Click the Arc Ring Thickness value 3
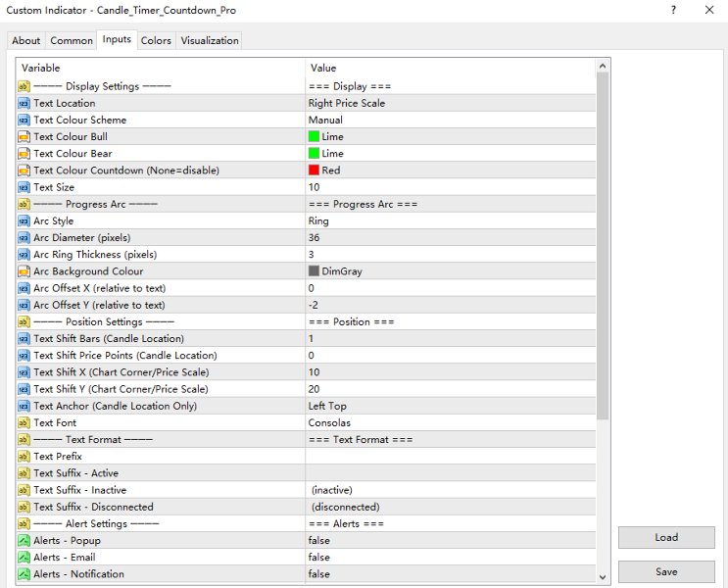This screenshot has width=728, height=588. click(451, 255)
